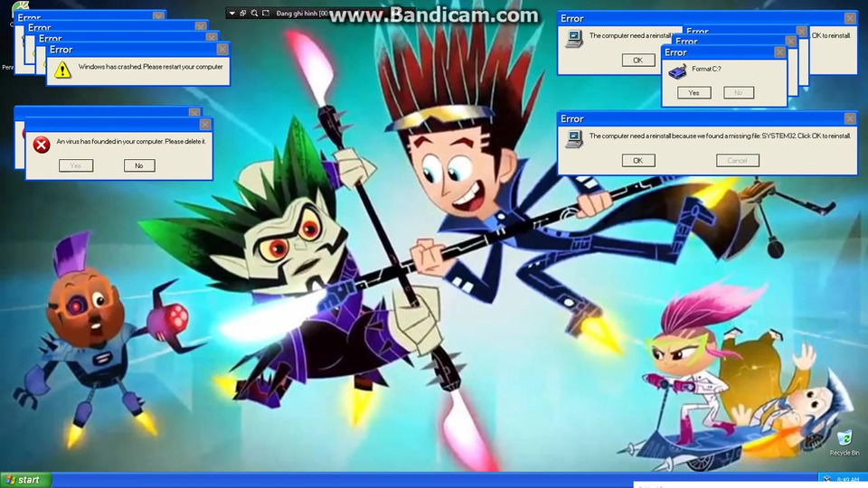Click the Bandicam window-mode icon
Image resolution: width=868 pixels, height=488 pixels.
[x=243, y=14]
